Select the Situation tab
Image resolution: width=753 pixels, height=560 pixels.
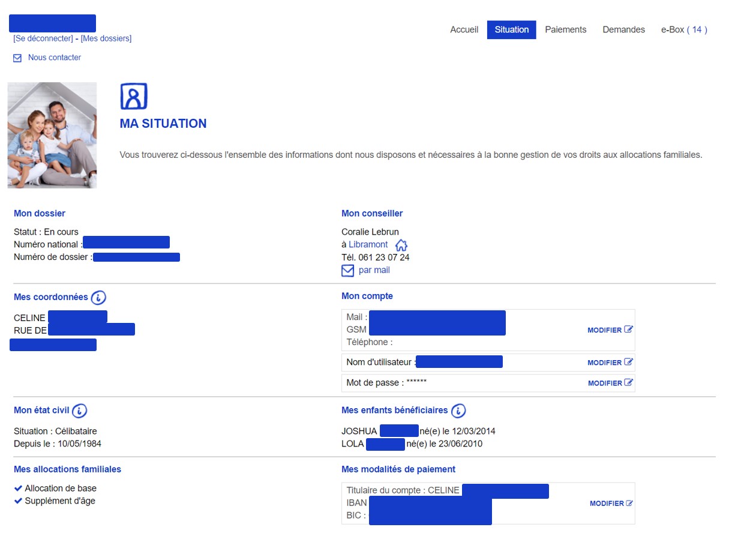[x=511, y=29]
